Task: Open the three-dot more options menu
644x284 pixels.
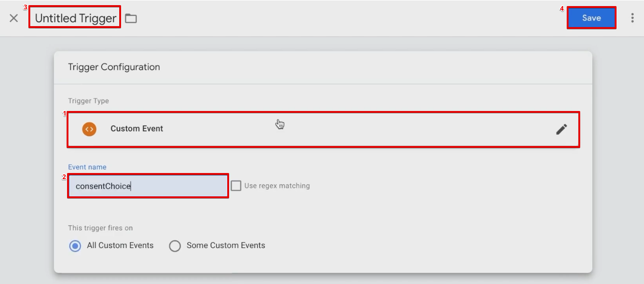Action: [x=632, y=18]
